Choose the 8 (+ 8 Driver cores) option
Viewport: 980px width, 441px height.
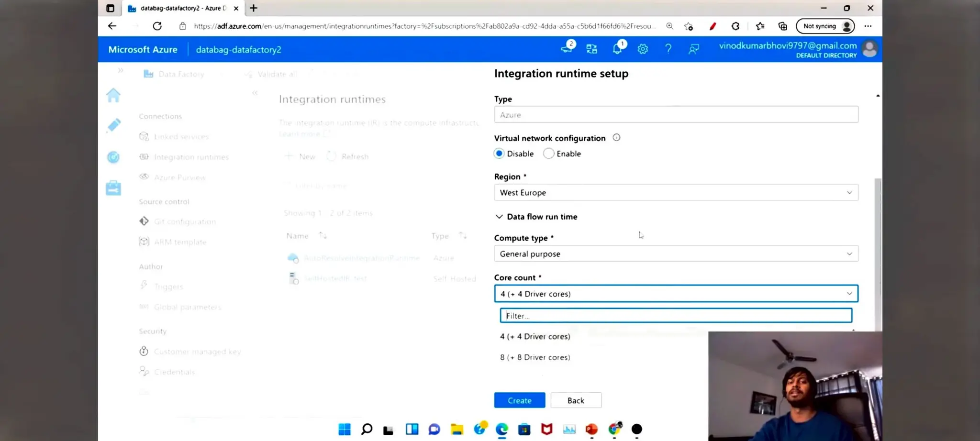(x=535, y=357)
